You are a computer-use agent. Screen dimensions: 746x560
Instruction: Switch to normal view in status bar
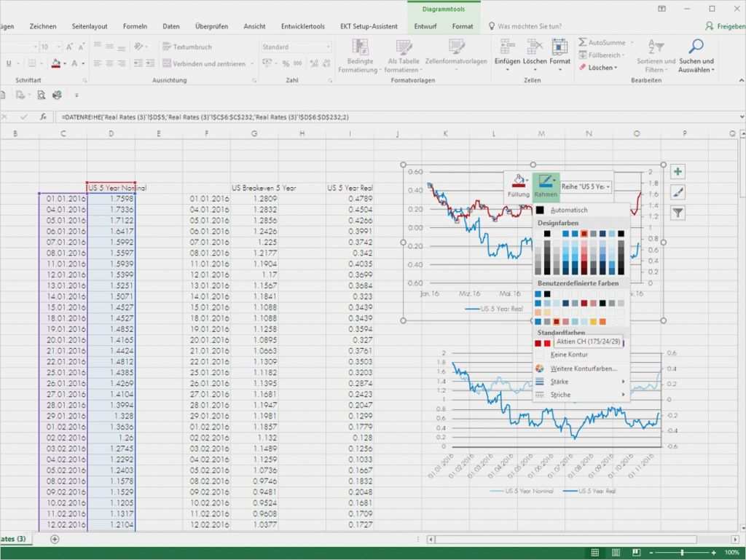coord(595,553)
